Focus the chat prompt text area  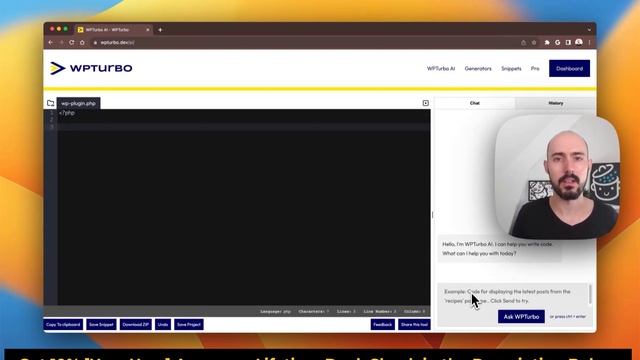[x=513, y=296]
